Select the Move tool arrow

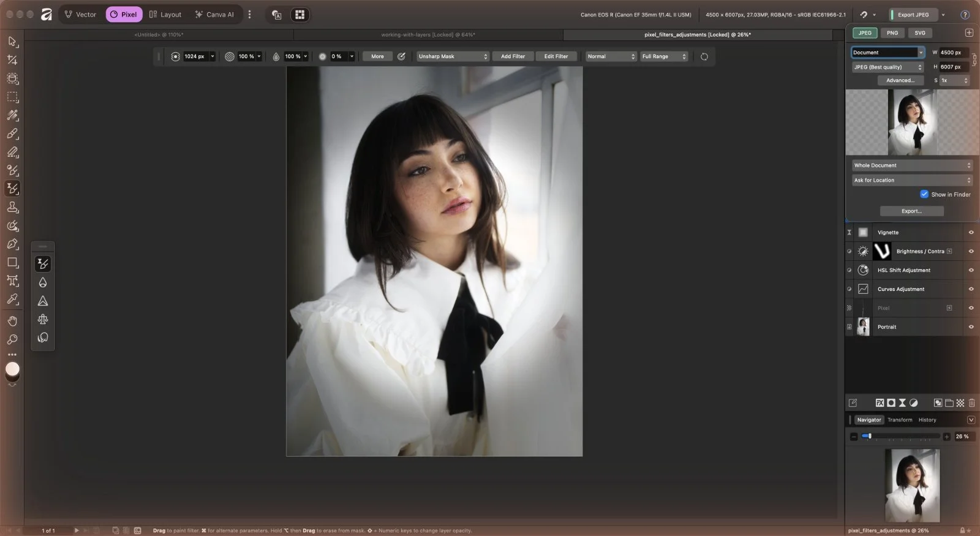point(12,42)
